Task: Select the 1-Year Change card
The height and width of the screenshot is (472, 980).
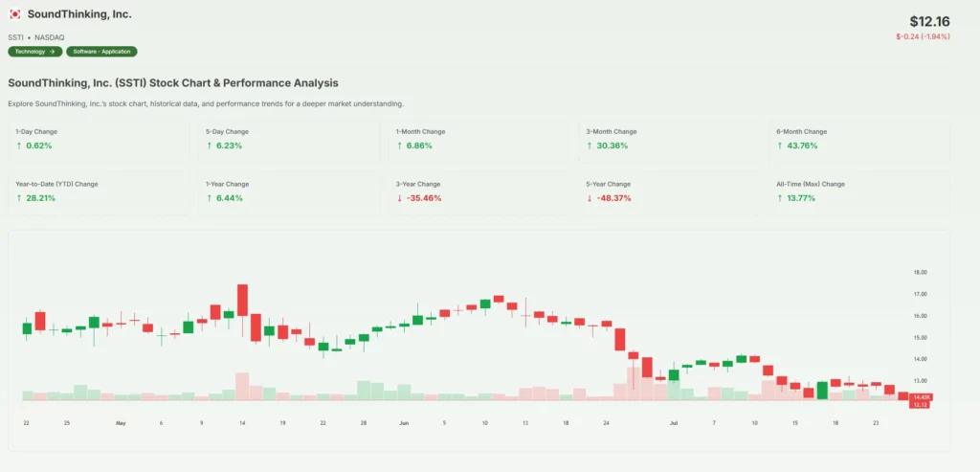Action: coord(292,191)
